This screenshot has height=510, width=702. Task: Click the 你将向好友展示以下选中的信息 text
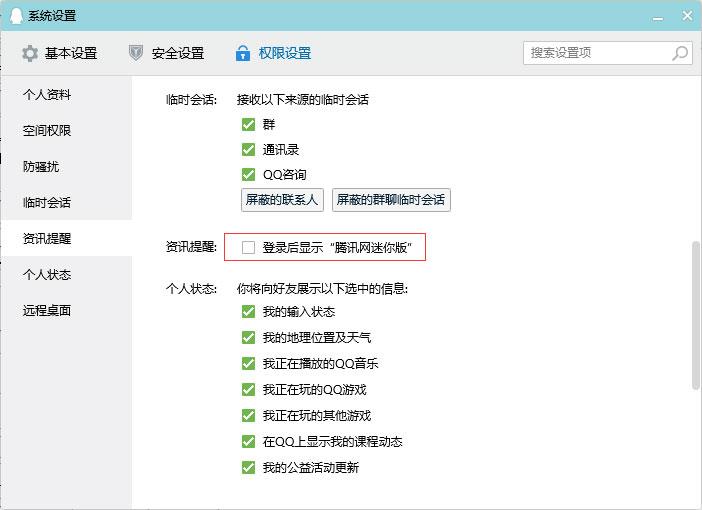322,288
